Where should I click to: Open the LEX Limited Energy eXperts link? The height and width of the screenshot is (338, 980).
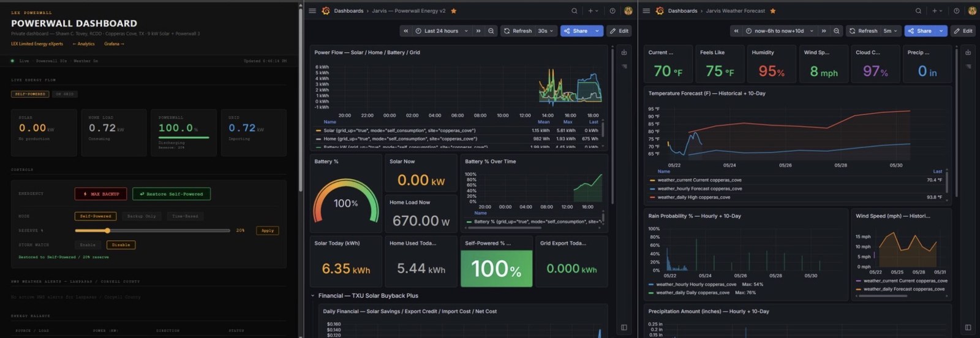[x=37, y=44]
